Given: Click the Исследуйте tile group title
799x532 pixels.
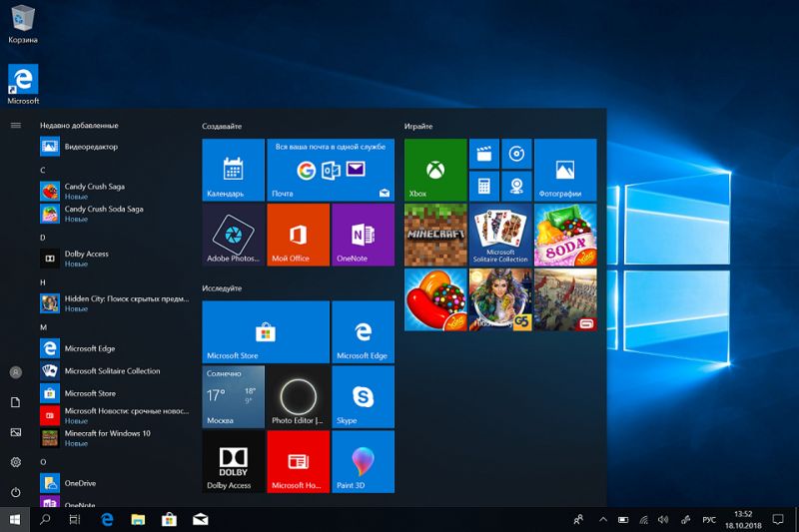Looking at the screenshot, I should click(222, 288).
